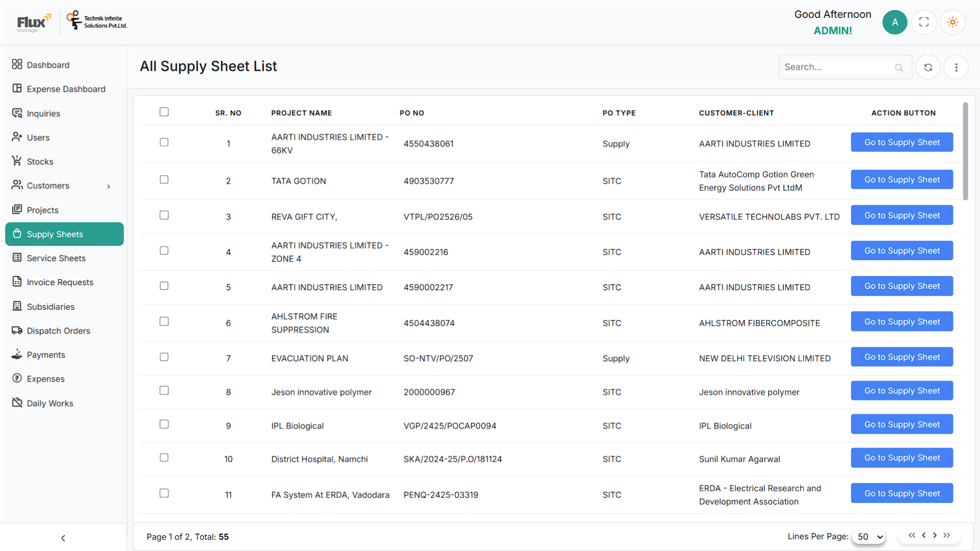Open Expense Dashboard menu item
This screenshot has height=551, width=980.
64,89
